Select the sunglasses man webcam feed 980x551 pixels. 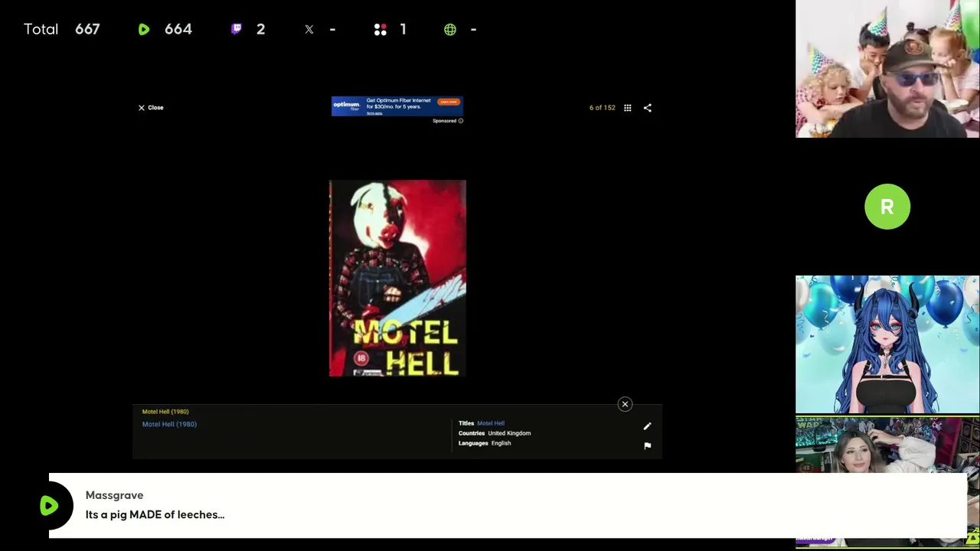[x=887, y=69]
